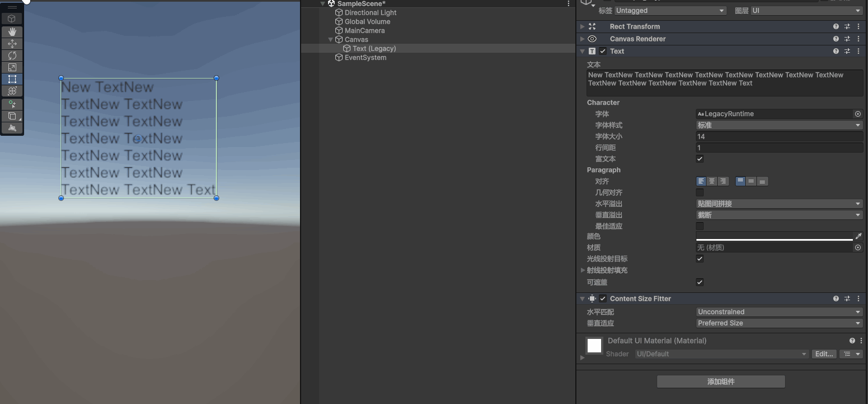This screenshot has height=404, width=868.
Task: Open Default UI Material three-dot menu
Action: 860,341
